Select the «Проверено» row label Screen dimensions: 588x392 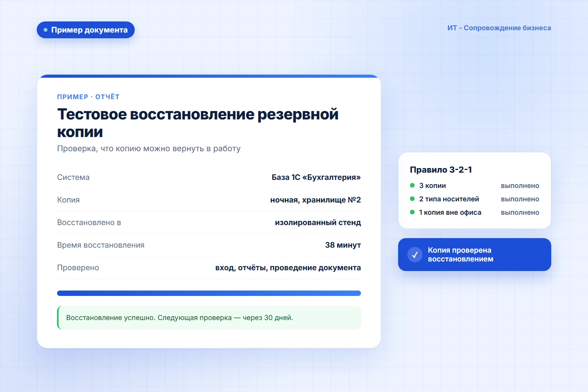pos(78,268)
